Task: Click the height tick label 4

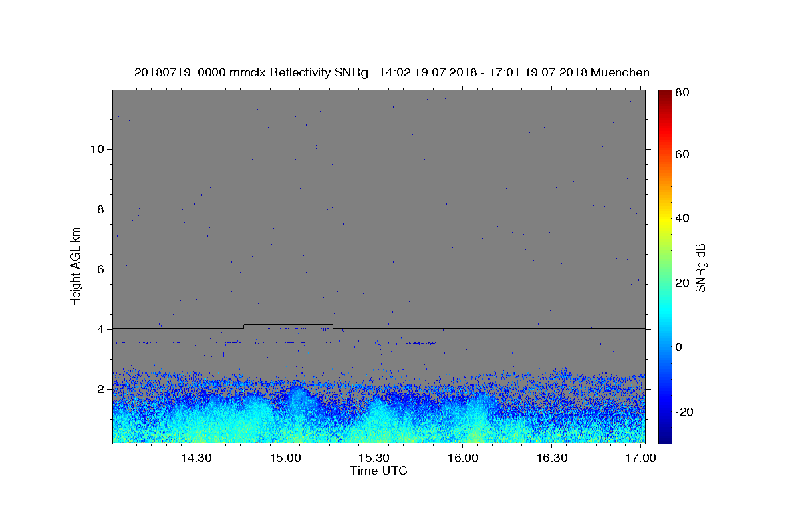Action: click(102, 329)
